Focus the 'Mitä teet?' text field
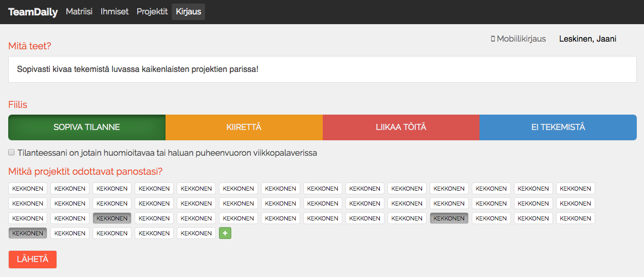This screenshot has height=277, width=644. [322, 69]
